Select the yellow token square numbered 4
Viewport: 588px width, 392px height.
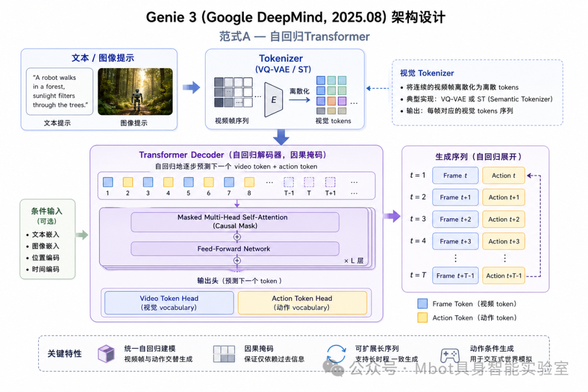pos(168,182)
